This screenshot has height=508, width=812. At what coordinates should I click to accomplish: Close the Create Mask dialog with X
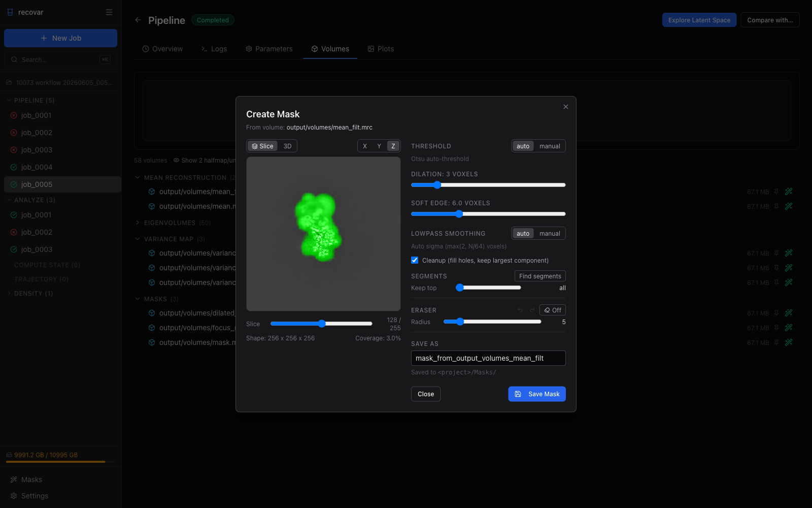pos(566,107)
